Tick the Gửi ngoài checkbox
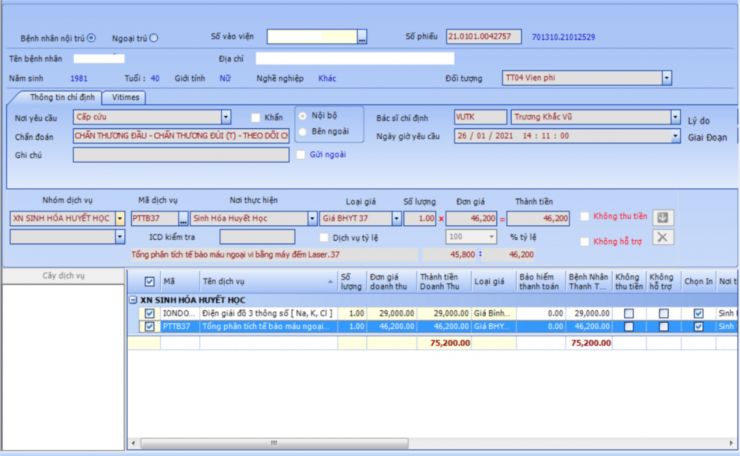Image resolution: width=740 pixels, height=456 pixels. (x=301, y=155)
